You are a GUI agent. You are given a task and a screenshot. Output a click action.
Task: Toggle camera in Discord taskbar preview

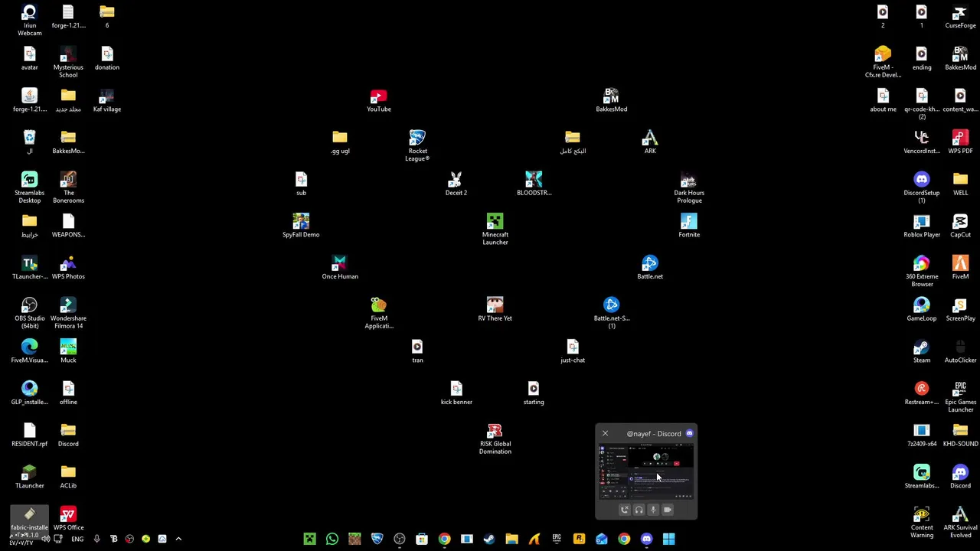tap(668, 510)
